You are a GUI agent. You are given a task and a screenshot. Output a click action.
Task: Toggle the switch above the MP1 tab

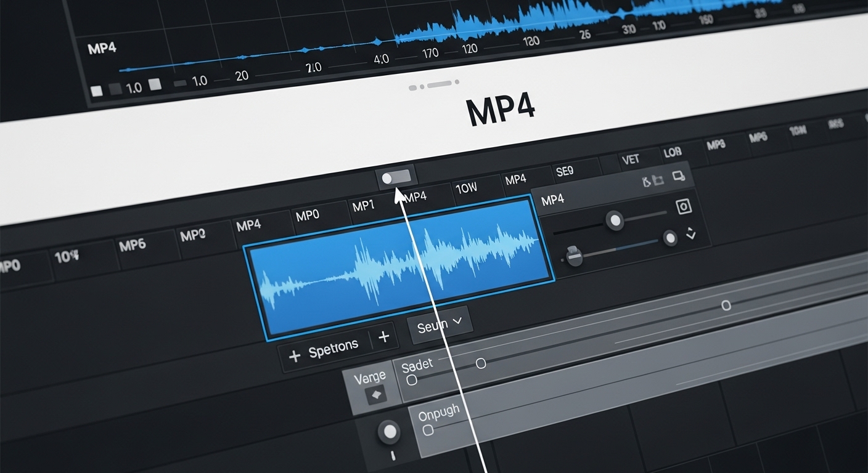click(x=396, y=177)
